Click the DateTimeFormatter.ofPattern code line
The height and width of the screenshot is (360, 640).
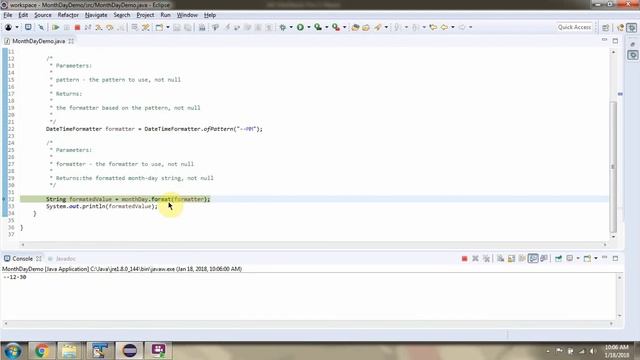(x=154, y=129)
